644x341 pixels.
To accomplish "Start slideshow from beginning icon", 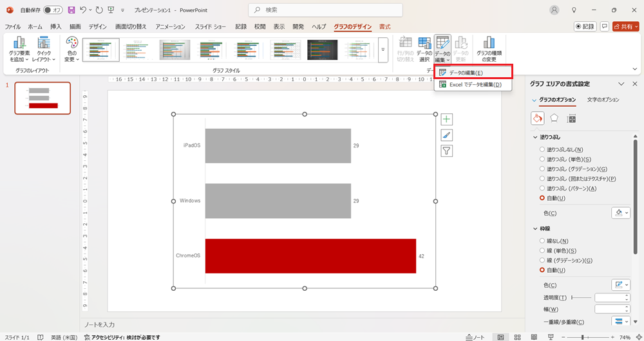I will click(111, 10).
